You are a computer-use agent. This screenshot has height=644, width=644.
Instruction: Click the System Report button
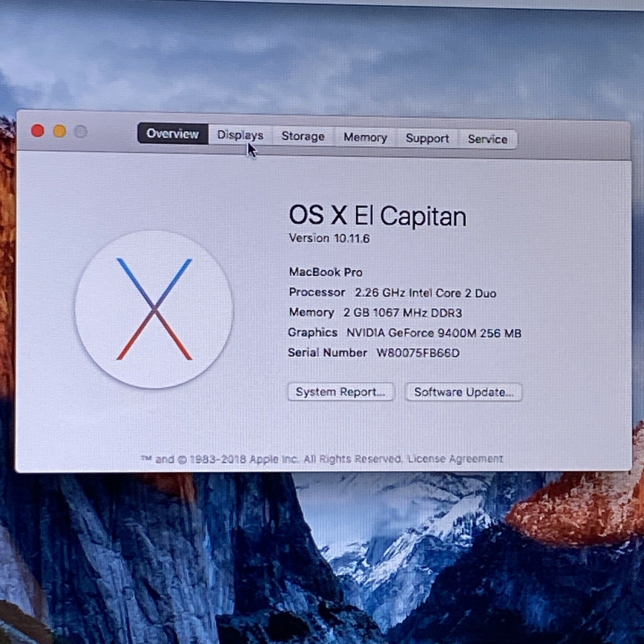pyautogui.click(x=341, y=392)
